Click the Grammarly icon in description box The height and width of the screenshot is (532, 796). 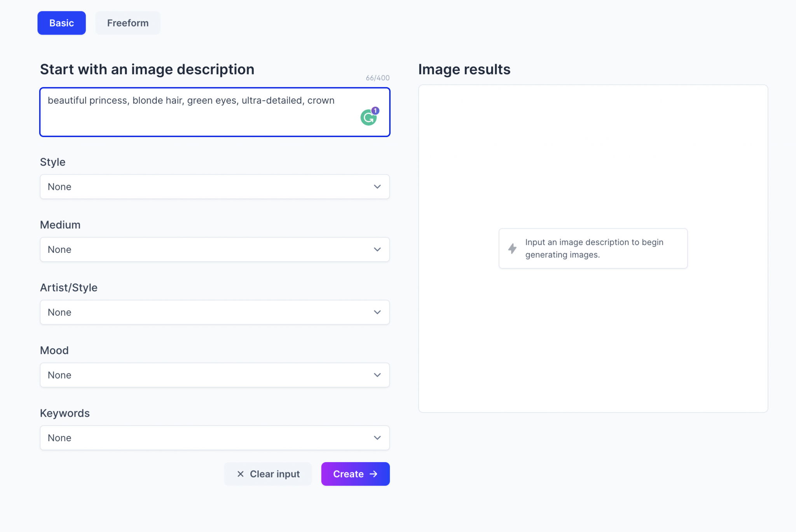(368, 118)
